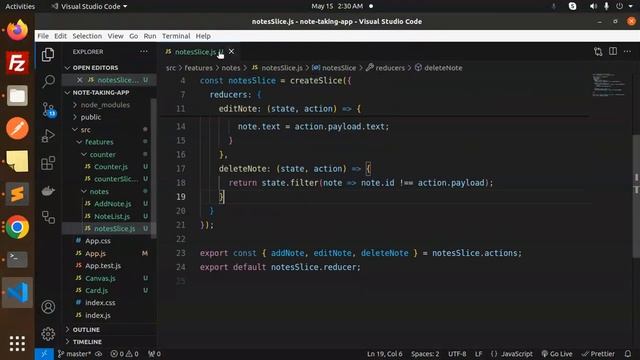Close notesSlice.js in Open Editors list
The image size is (640, 360).
click(x=80, y=80)
